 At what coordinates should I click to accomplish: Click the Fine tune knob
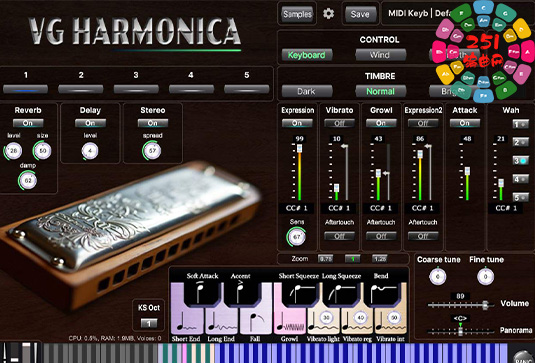(x=486, y=277)
